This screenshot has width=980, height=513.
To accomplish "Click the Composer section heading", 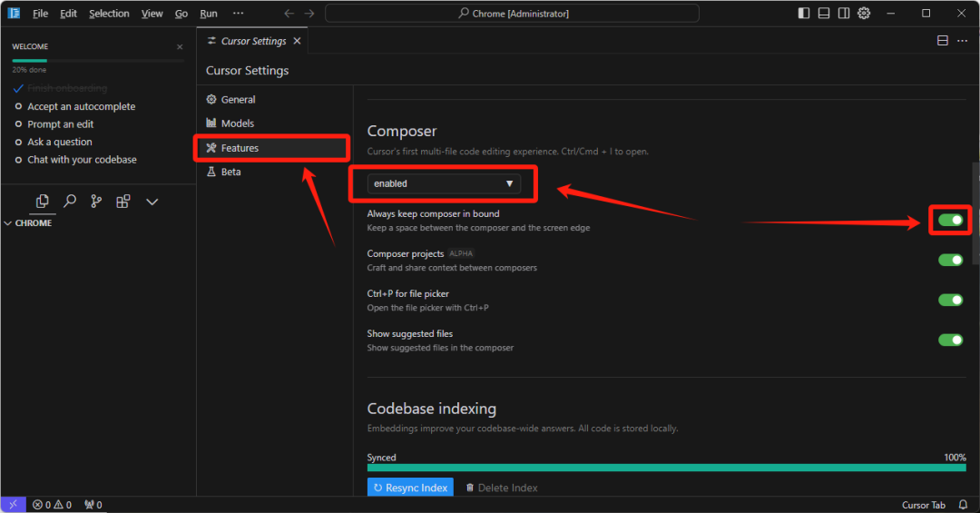I will click(402, 132).
